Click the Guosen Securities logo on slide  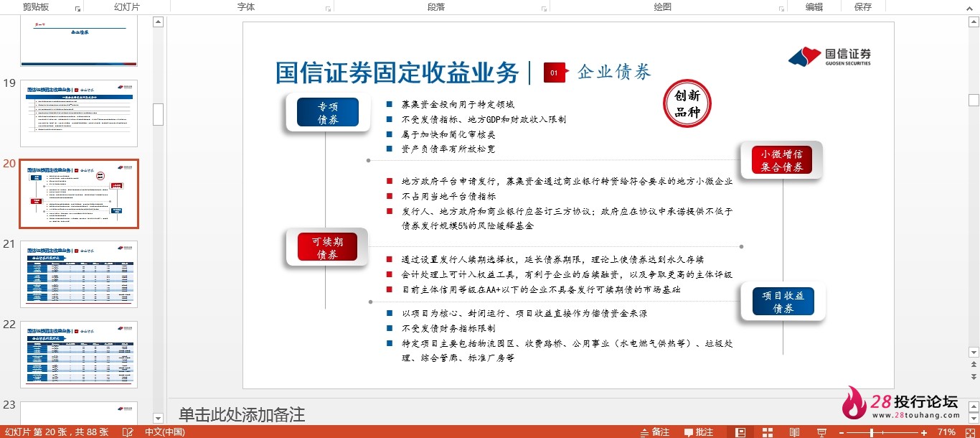coord(829,57)
